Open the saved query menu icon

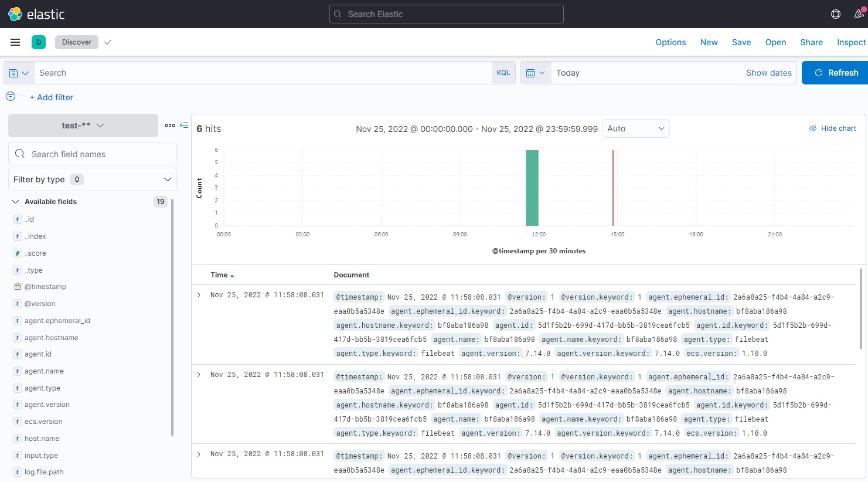point(19,73)
